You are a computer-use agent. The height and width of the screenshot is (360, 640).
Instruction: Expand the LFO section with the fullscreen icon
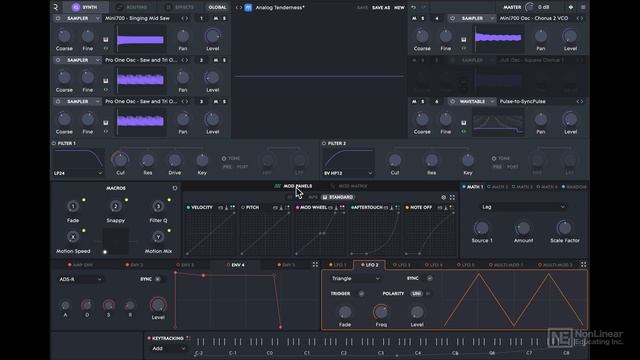584,264
